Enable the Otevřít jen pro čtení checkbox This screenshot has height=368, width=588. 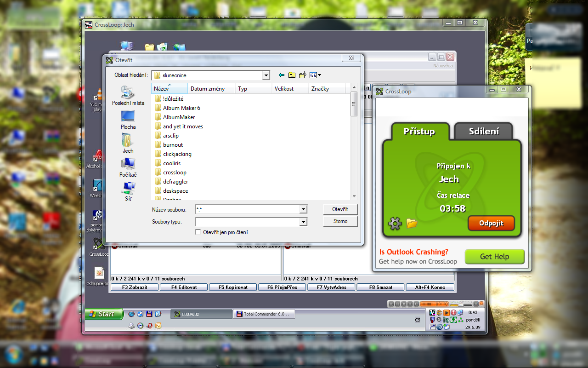(198, 232)
